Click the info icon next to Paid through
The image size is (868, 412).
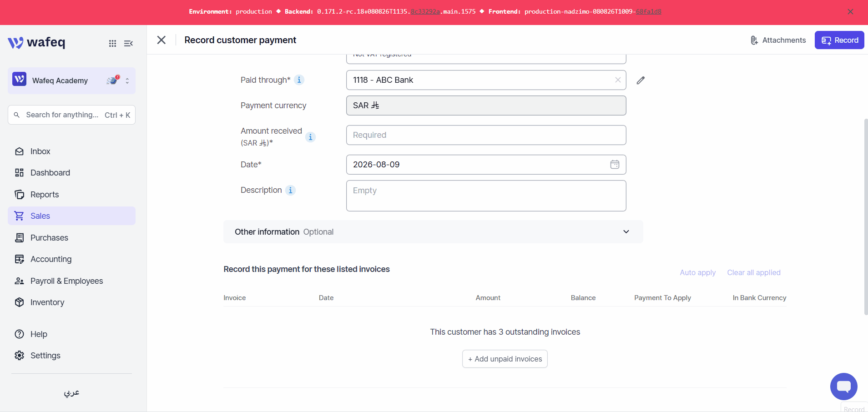click(x=299, y=80)
